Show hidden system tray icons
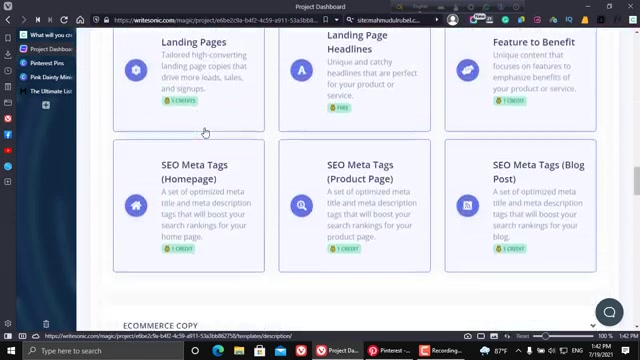This screenshot has width=640, height=360. coord(518,351)
